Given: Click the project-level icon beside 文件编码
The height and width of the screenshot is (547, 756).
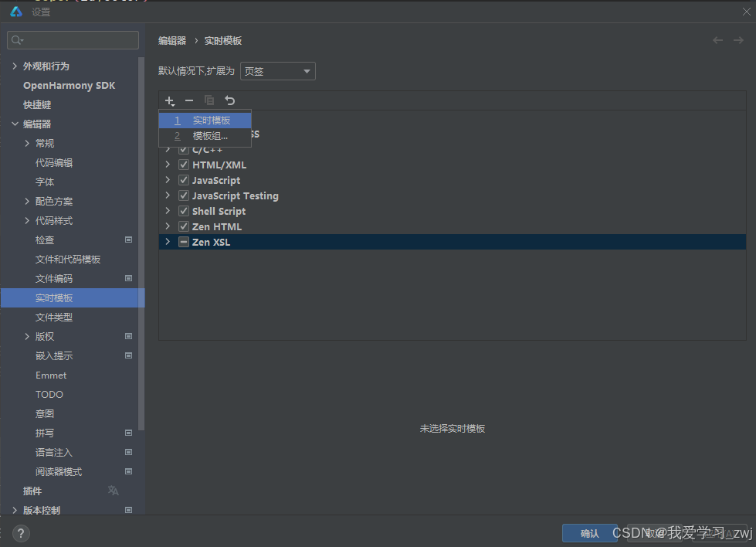Looking at the screenshot, I should 129,278.
